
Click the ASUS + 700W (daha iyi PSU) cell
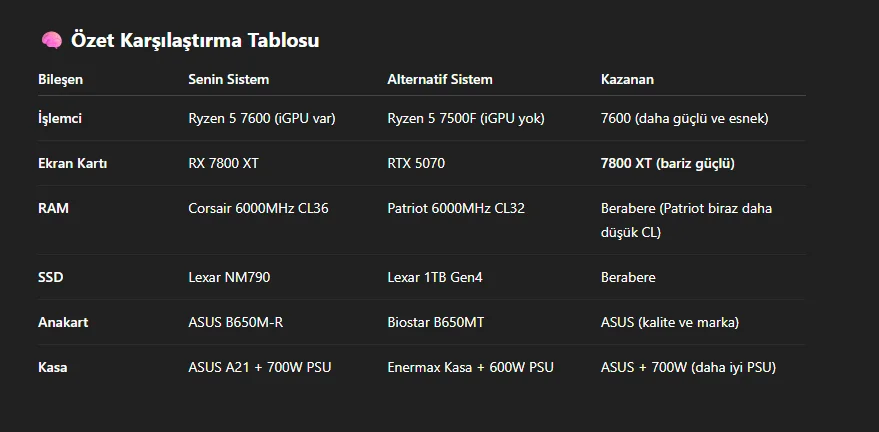(x=688, y=367)
